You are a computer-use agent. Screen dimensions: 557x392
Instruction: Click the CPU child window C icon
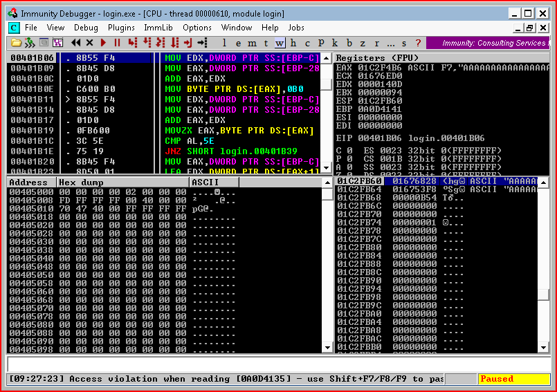tap(14, 28)
